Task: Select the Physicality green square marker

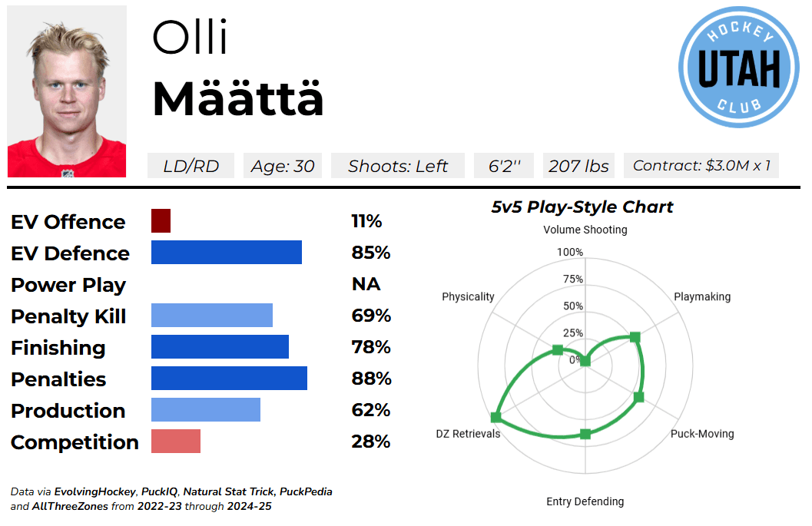Action: pyautogui.click(x=558, y=350)
